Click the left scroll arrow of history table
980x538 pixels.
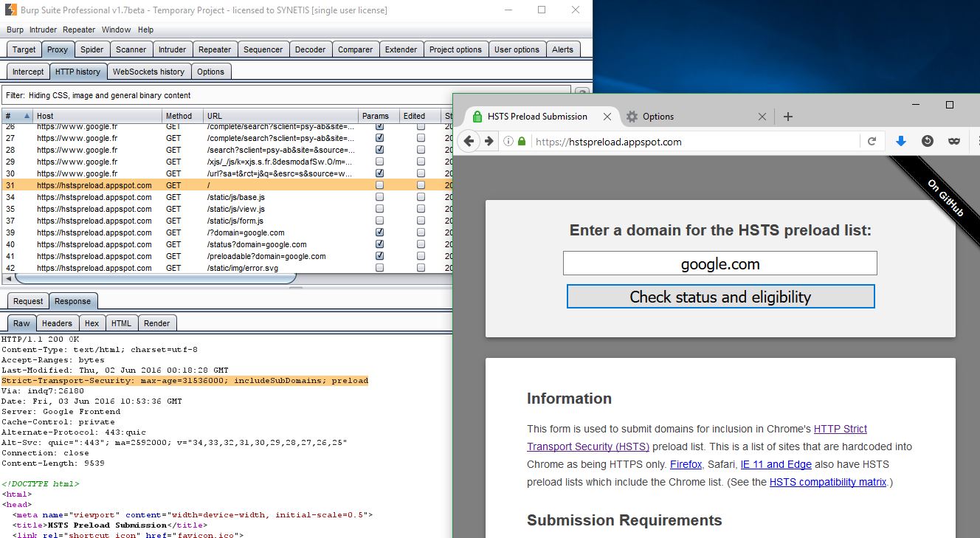[8, 278]
